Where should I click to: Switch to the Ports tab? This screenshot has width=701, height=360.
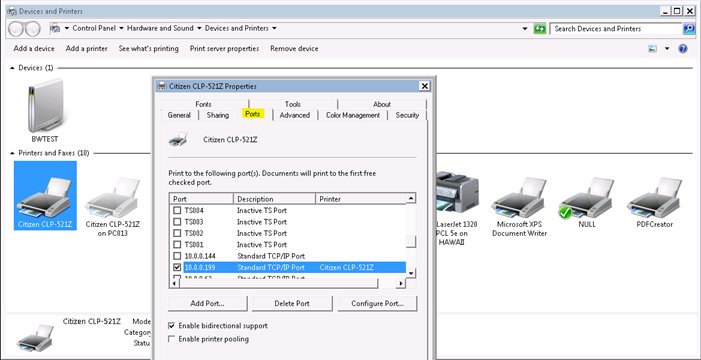[x=253, y=114]
